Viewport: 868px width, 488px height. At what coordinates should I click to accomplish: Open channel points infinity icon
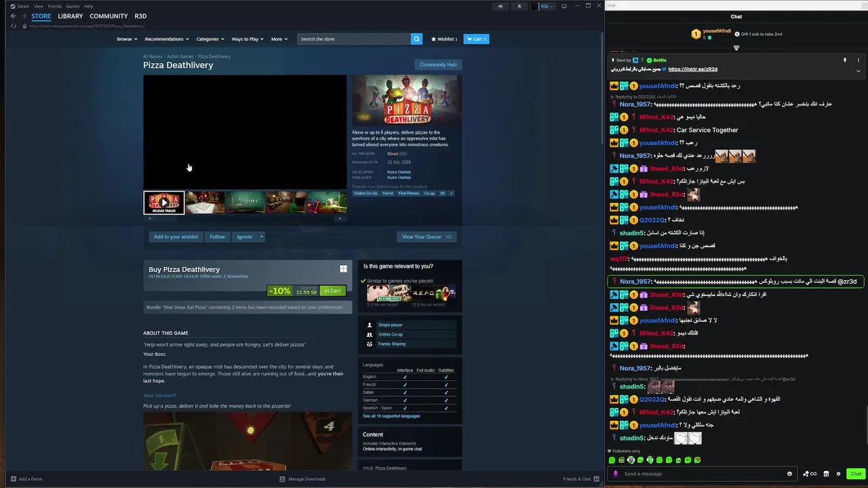click(x=810, y=474)
